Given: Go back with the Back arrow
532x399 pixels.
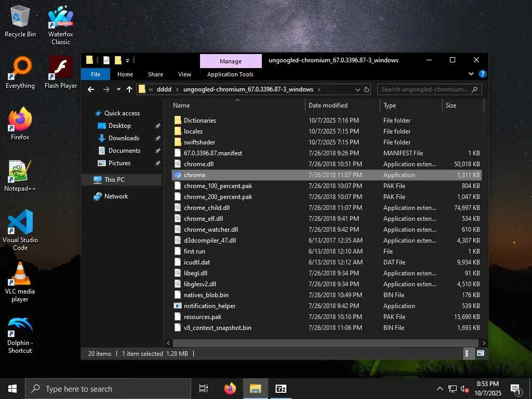Looking at the screenshot, I should point(91,89).
